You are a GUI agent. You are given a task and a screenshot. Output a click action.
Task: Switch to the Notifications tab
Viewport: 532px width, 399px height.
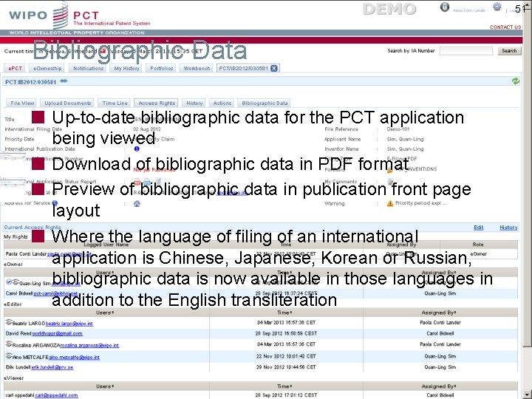pyautogui.click(x=88, y=68)
